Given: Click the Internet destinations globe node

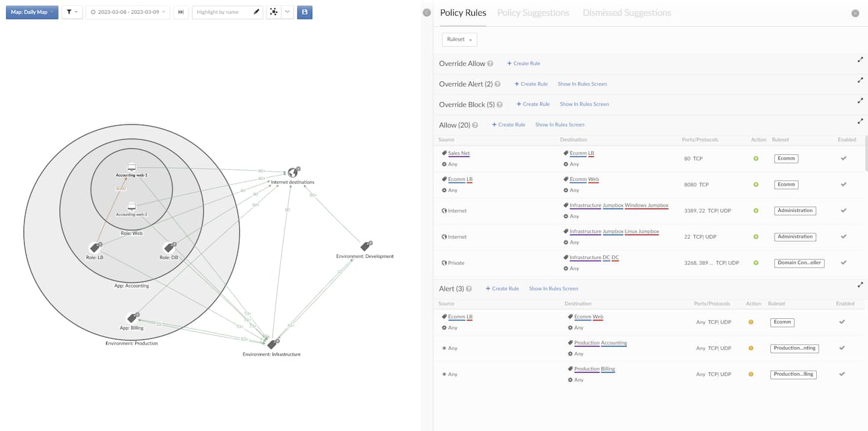Looking at the screenshot, I should point(292,173).
